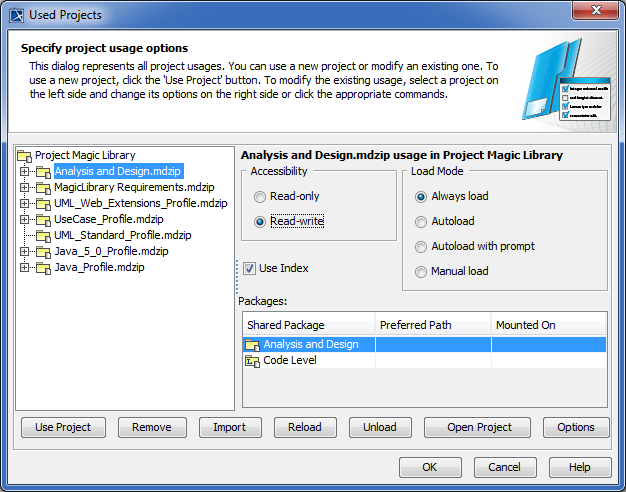Expand the UseCase_Profile.mdzip node
Viewport: 626px width, 492px height.
coord(24,219)
